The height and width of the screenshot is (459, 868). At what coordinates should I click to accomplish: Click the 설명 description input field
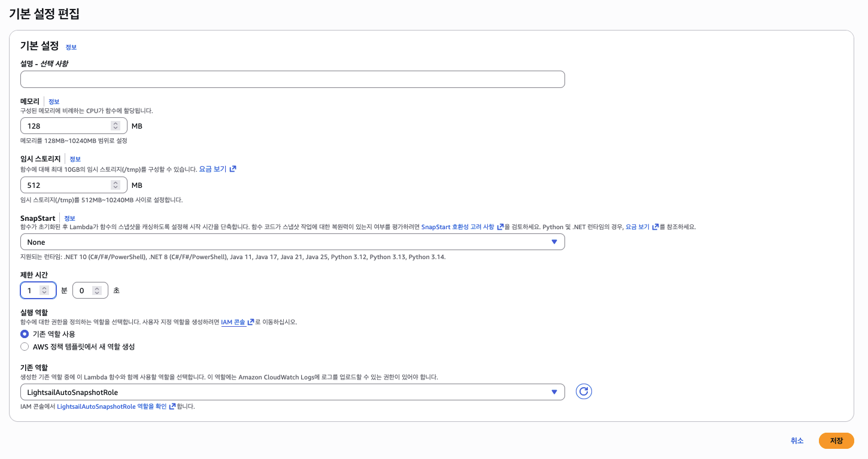(292, 79)
